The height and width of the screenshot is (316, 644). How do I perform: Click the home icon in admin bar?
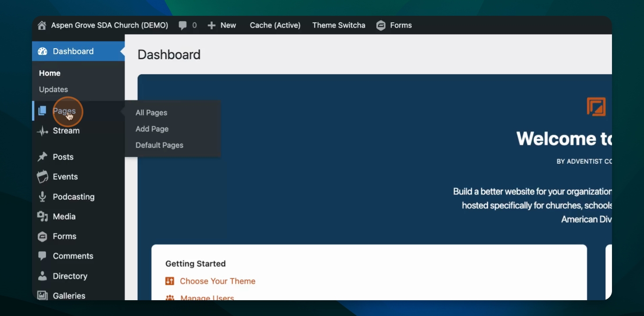tap(42, 25)
